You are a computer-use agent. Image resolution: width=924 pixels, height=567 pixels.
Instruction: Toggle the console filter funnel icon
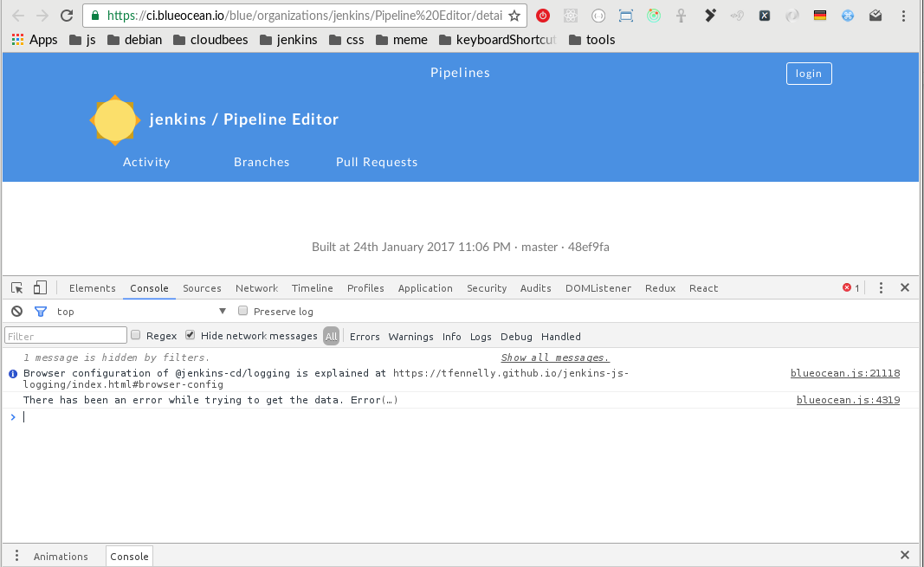pos(40,312)
